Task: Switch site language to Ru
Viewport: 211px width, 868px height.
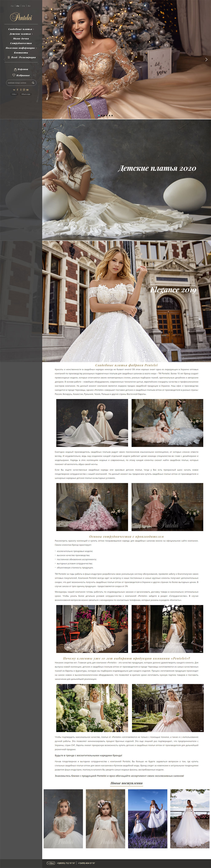Action: [18, 6]
